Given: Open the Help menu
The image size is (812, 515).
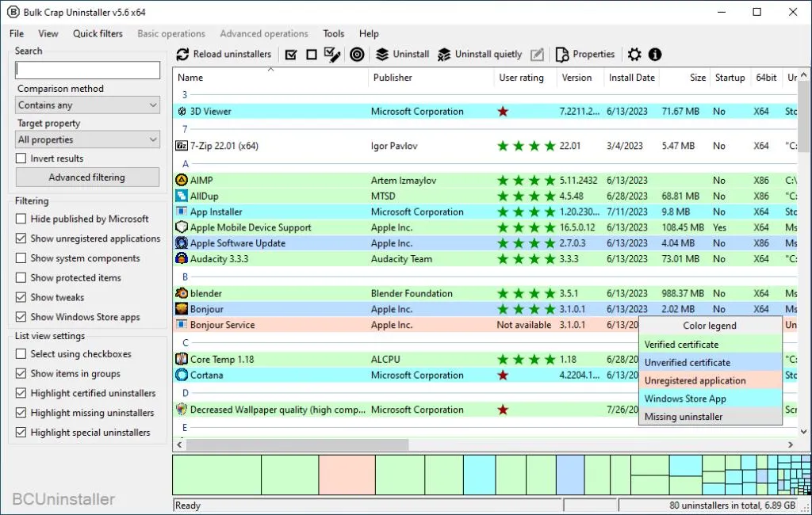Looking at the screenshot, I should (x=369, y=33).
